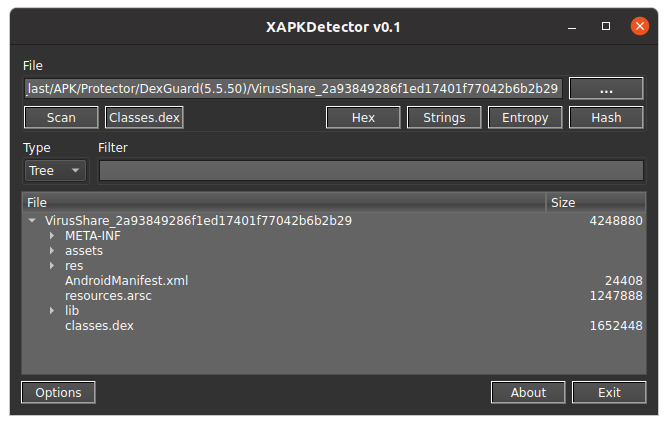
Task: Select AndroidManifest.xml in the tree
Action: (x=127, y=281)
